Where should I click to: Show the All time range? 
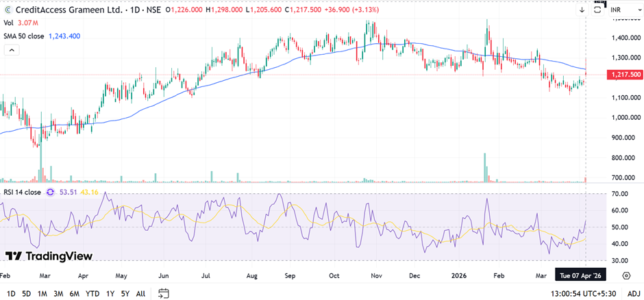[140, 294]
